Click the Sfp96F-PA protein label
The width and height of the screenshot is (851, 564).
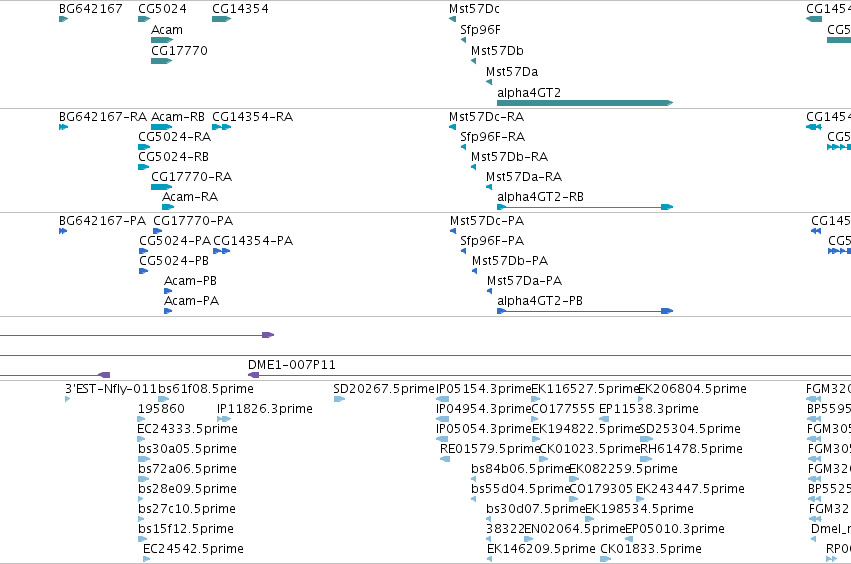492,241
